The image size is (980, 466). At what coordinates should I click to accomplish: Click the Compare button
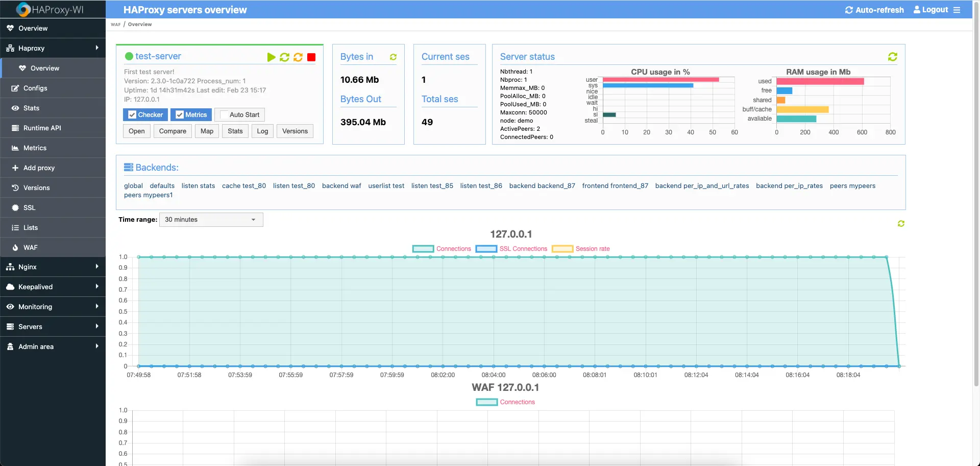click(x=172, y=131)
